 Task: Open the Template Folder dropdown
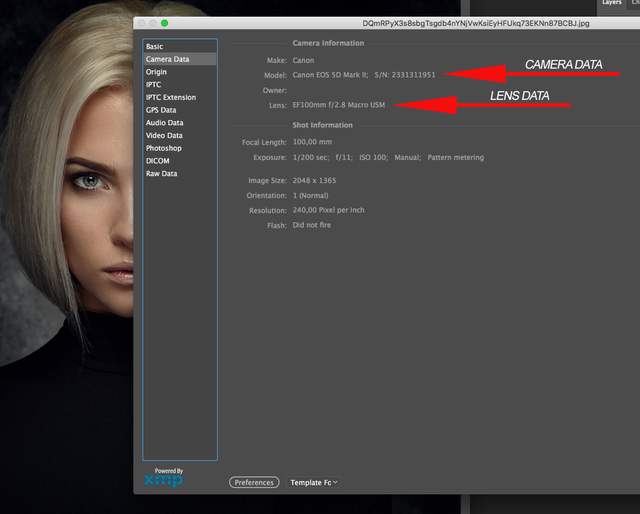(x=313, y=482)
